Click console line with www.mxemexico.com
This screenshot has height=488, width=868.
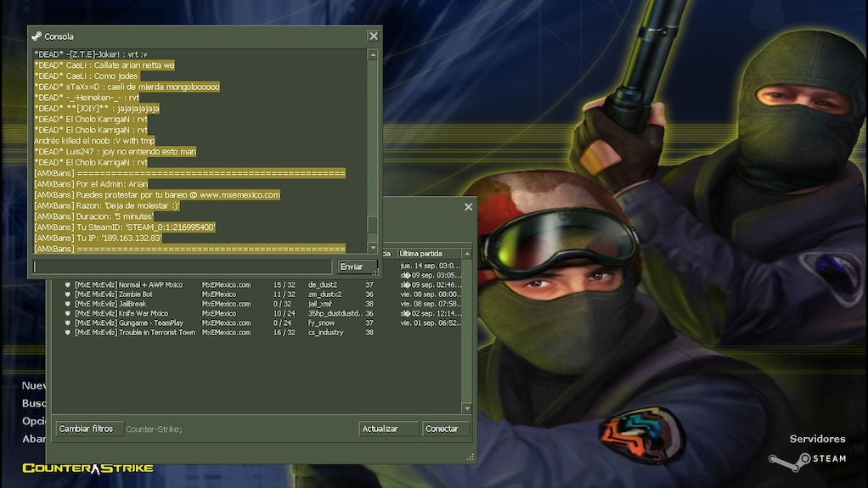point(157,194)
